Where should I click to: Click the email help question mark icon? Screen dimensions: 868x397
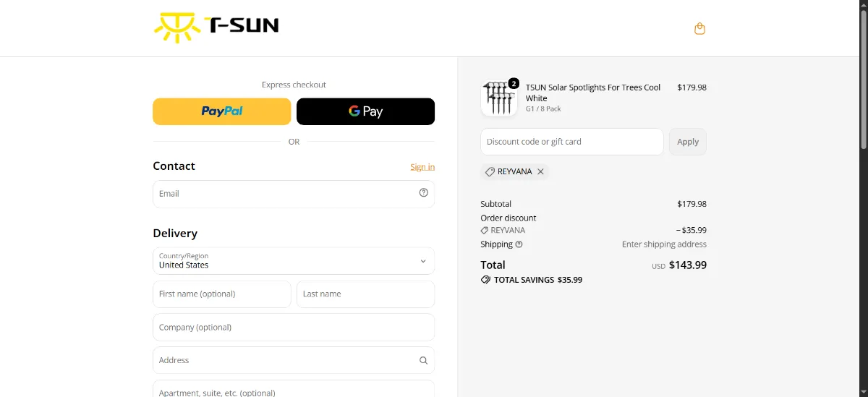pyautogui.click(x=424, y=192)
